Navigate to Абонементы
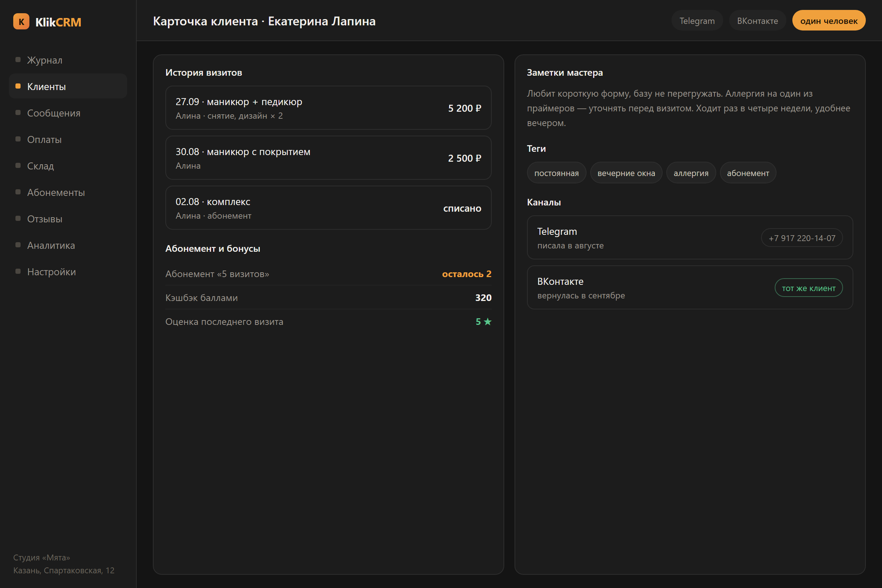This screenshot has height=588, width=882. 68,192
